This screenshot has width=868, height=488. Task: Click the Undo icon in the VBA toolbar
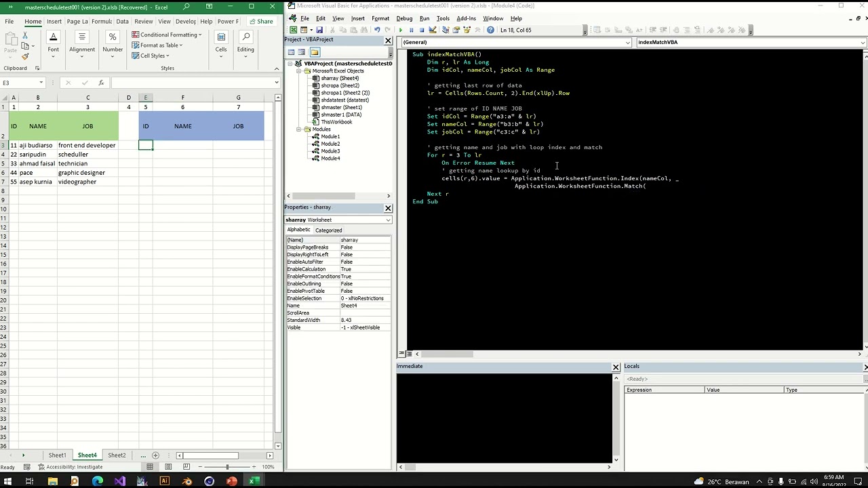pyautogui.click(x=377, y=30)
